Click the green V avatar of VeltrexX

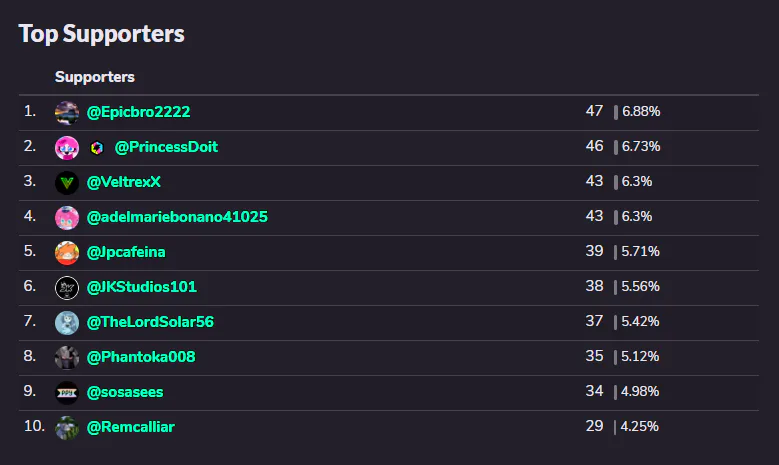coord(67,183)
